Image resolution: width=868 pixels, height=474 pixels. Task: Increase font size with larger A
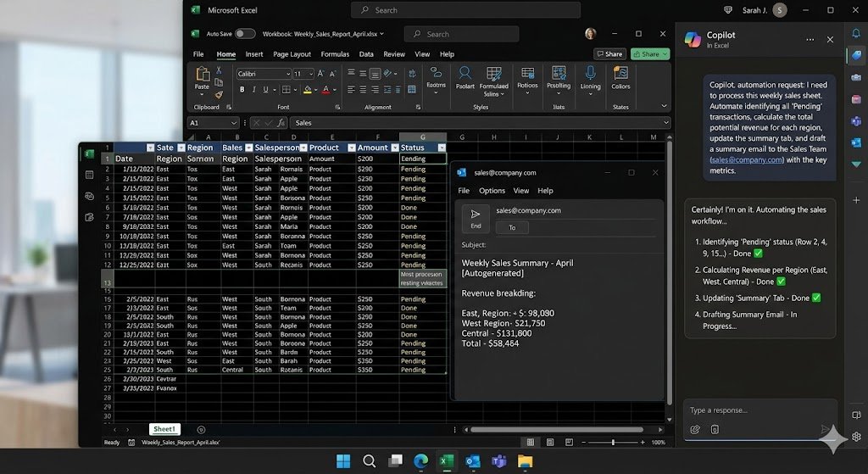321,74
